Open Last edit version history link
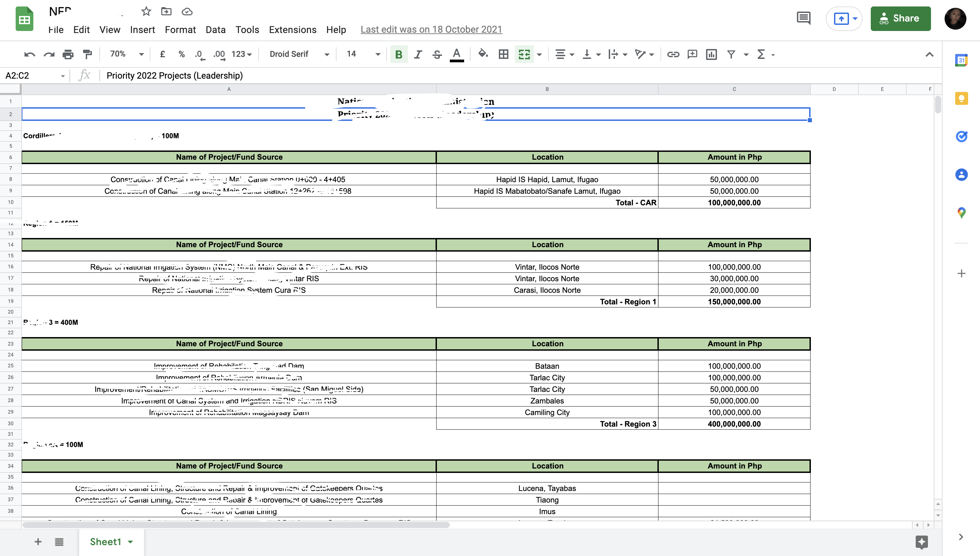 (431, 29)
